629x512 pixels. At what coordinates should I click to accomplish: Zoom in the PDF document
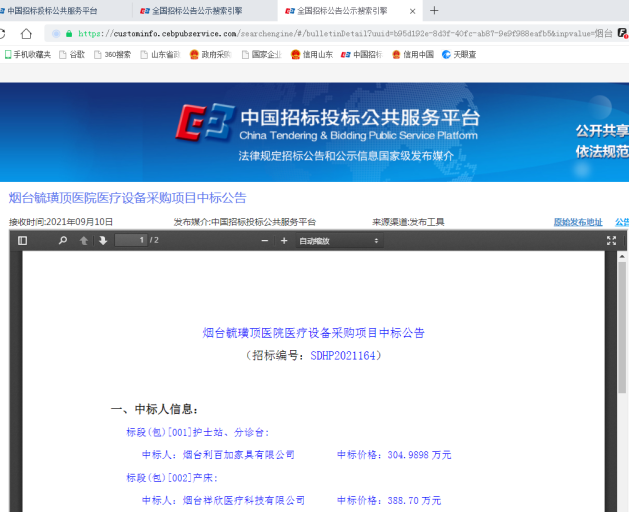click(x=284, y=241)
